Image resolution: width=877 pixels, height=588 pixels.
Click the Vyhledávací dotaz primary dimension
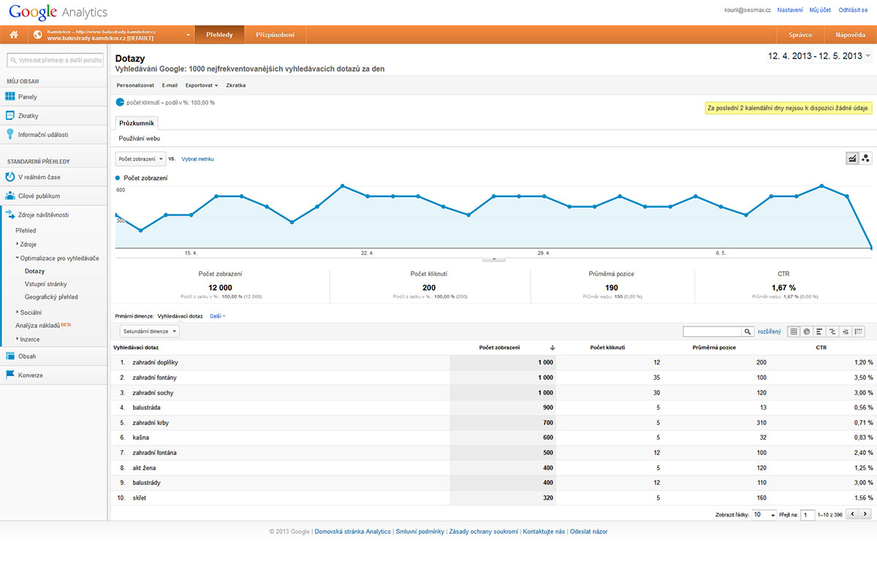(x=180, y=316)
